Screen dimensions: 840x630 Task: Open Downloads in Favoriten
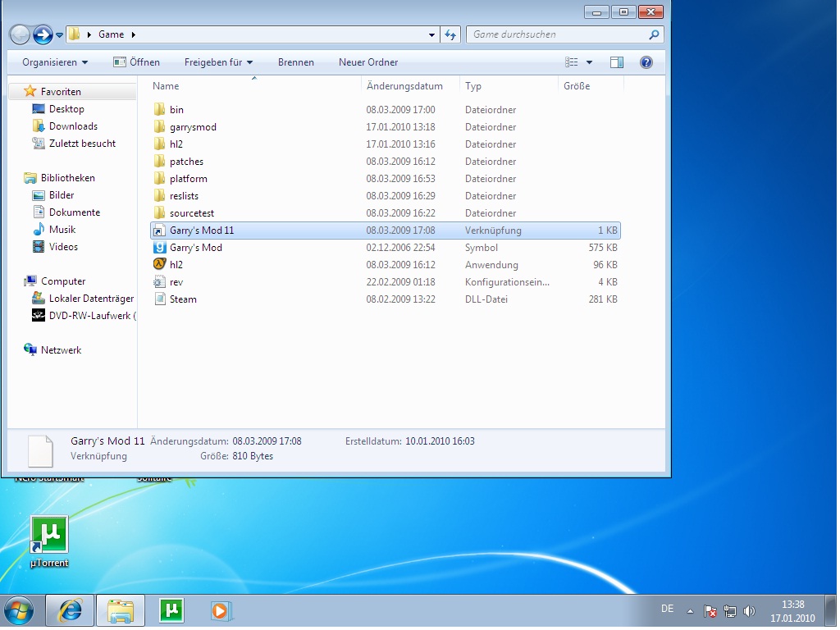(73, 126)
